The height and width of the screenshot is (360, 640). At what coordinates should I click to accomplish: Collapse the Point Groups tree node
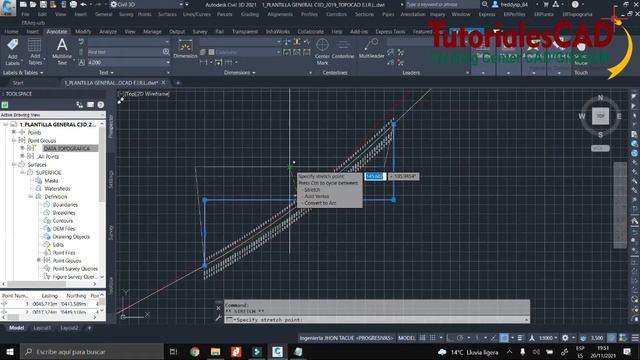coord(14,140)
